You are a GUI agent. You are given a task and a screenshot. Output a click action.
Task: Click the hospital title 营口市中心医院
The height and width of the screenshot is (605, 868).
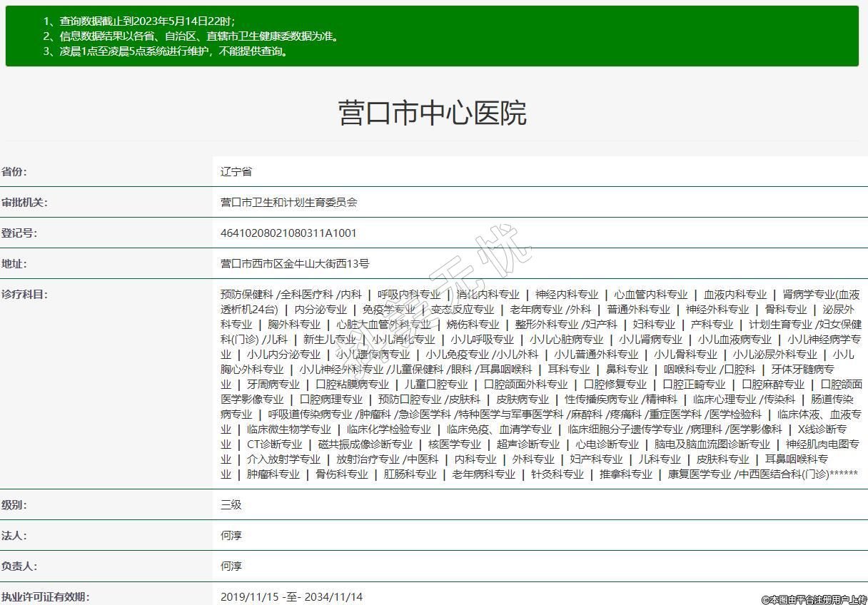point(433,113)
